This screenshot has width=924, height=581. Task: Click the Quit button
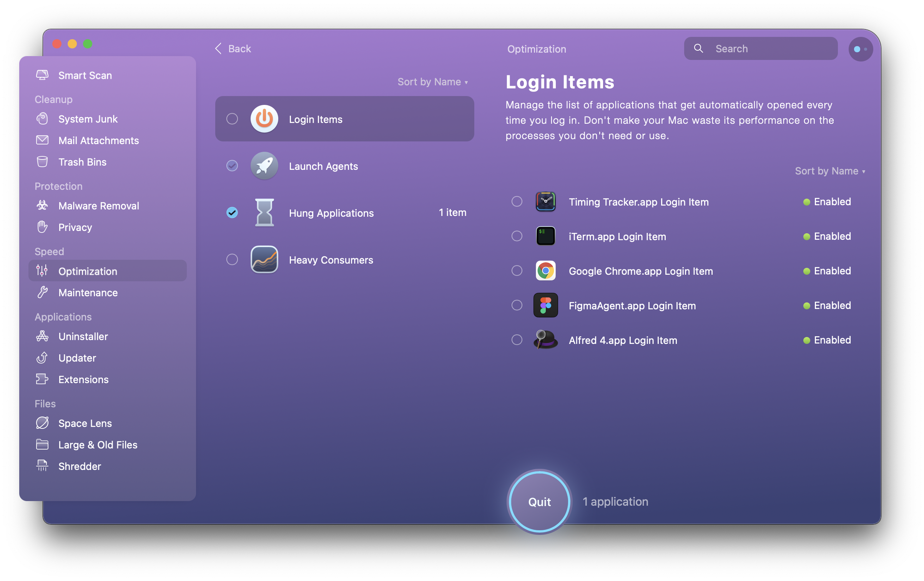(540, 501)
